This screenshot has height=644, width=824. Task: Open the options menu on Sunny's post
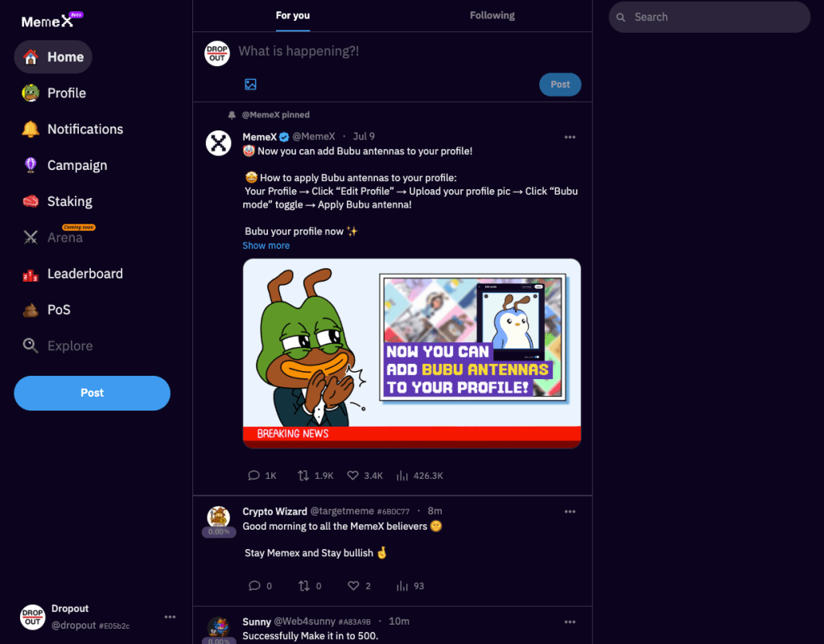[x=570, y=621]
